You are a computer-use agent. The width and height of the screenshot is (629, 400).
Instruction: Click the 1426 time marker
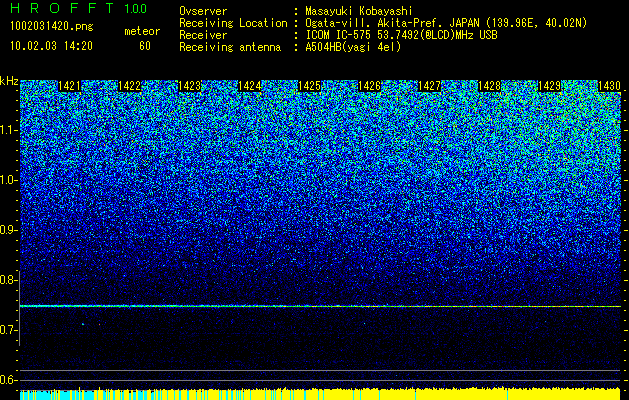coord(369,86)
